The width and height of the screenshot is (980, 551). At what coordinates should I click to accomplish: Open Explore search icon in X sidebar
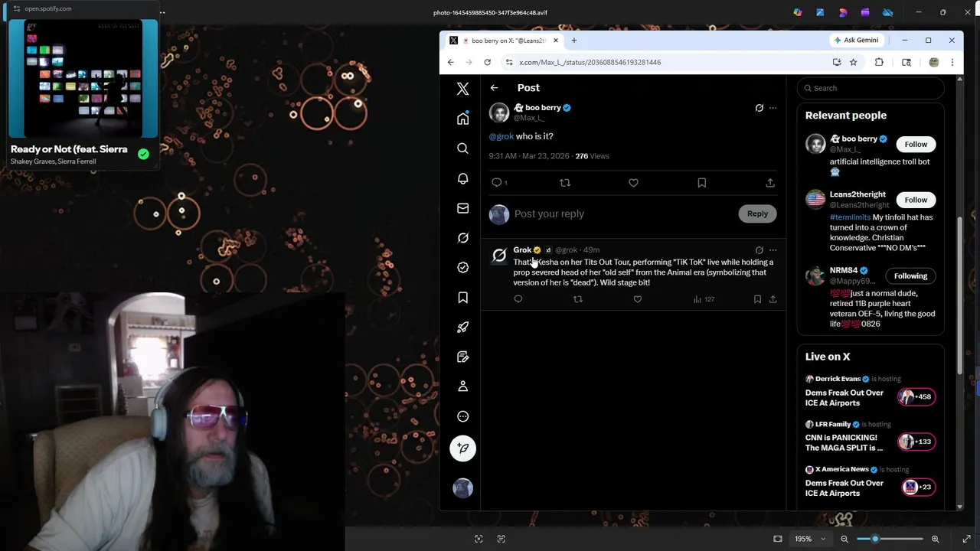pyautogui.click(x=462, y=148)
